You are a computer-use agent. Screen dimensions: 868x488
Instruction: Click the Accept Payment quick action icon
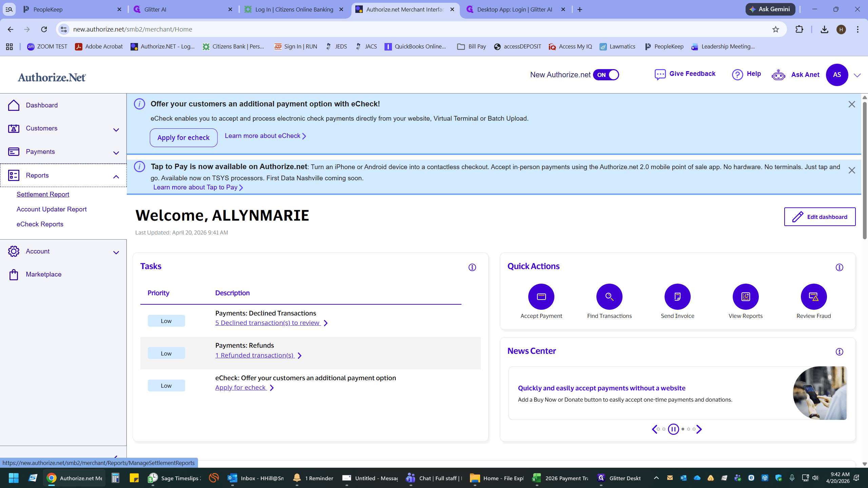[x=541, y=297]
